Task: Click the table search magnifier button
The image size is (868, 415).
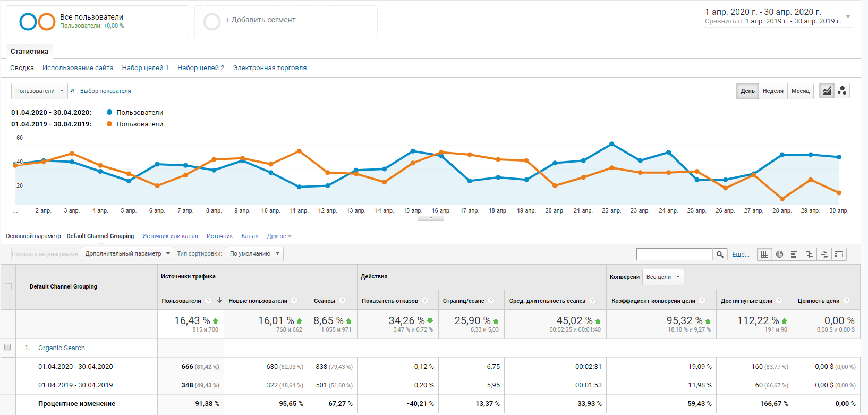Action: [x=720, y=255]
